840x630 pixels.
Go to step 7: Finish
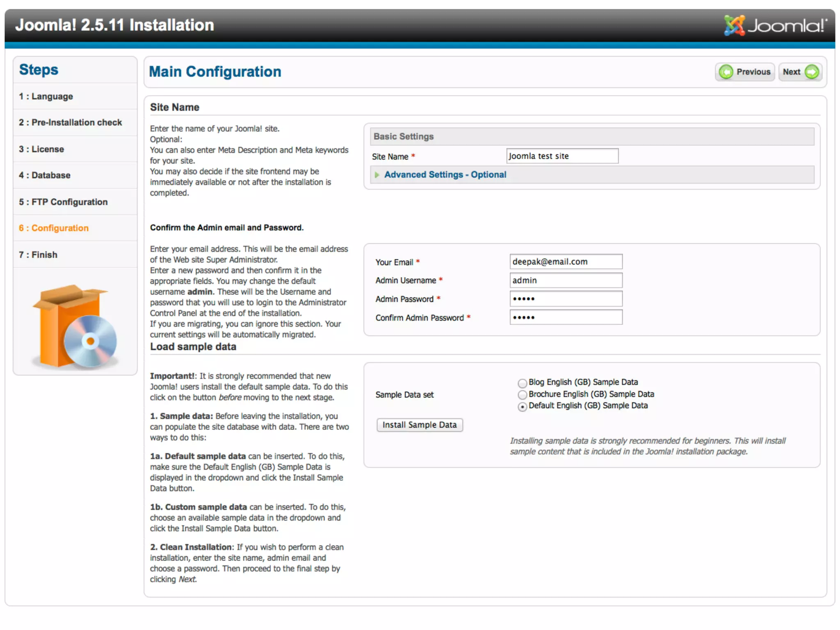pos(38,255)
